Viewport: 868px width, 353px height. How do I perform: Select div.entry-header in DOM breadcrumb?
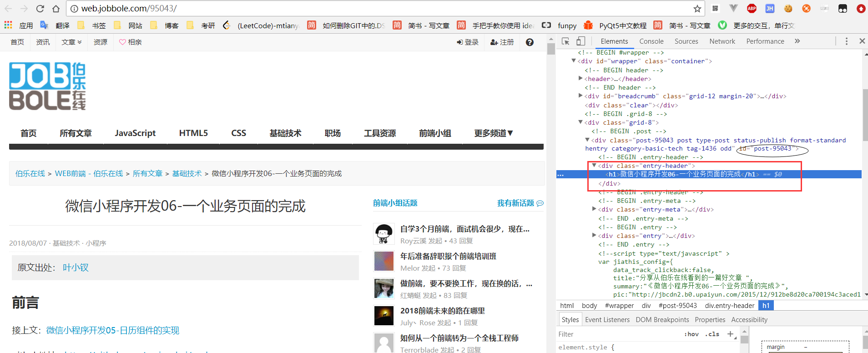click(x=729, y=306)
